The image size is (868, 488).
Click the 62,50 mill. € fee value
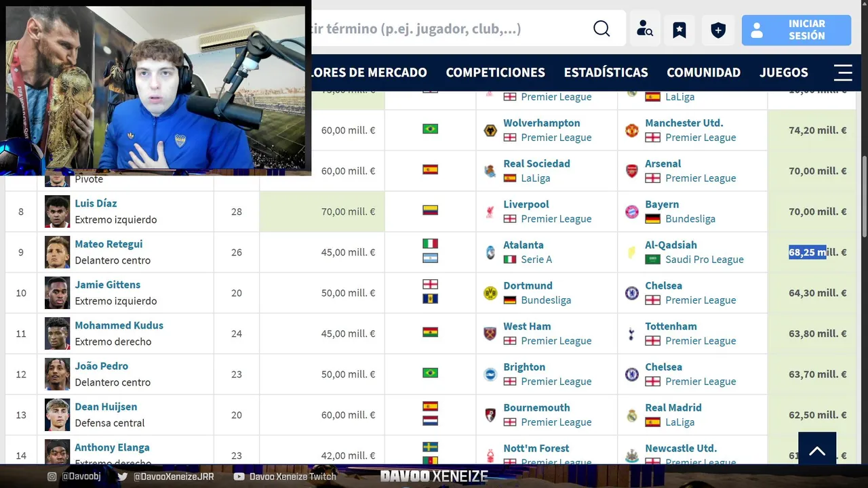(x=818, y=415)
